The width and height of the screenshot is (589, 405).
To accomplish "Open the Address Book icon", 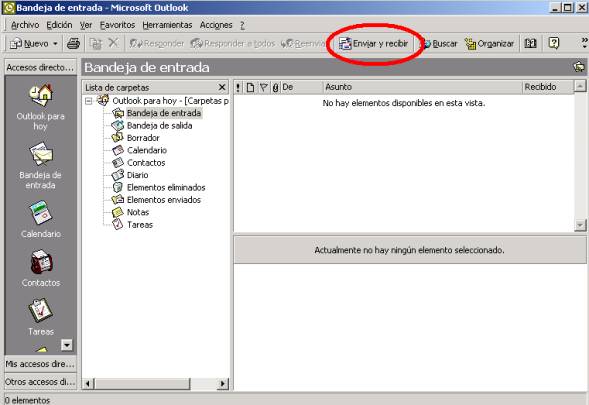I will 530,43.
